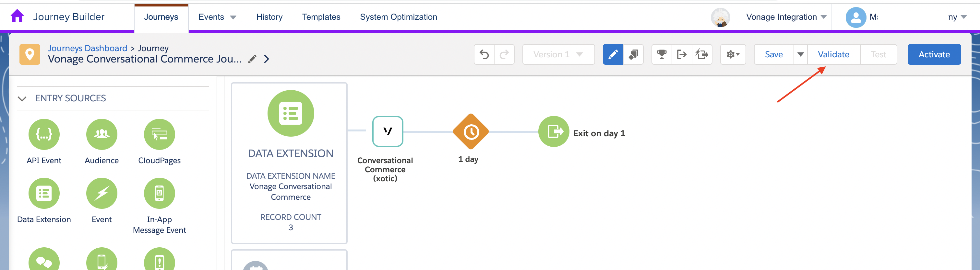Viewport: 980px width, 270px height.
Task: Switch to the Templates tab
Action: 321,17
